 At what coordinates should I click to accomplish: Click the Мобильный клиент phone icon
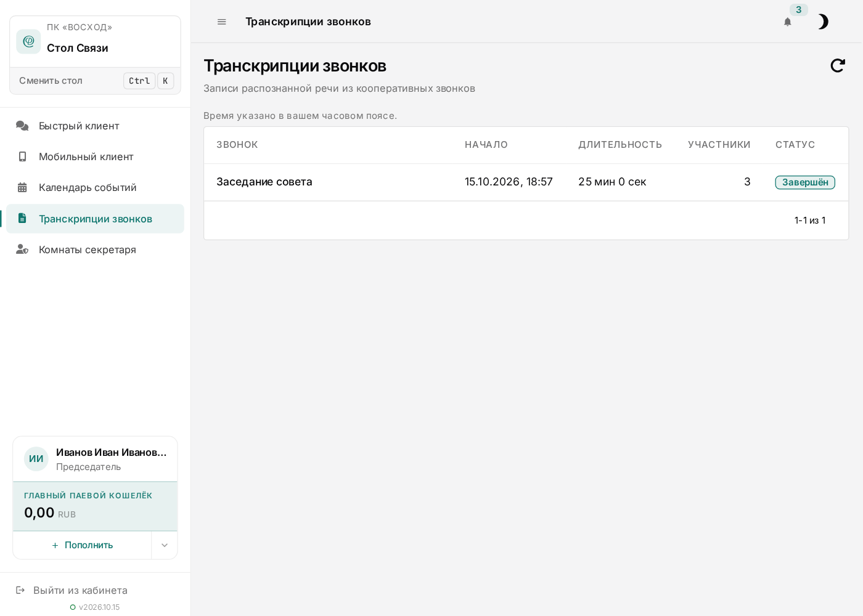point(22,156)
